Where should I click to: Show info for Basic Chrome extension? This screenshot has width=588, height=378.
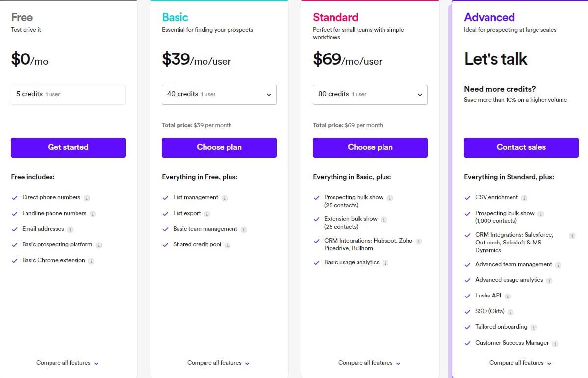coord(91,261)
